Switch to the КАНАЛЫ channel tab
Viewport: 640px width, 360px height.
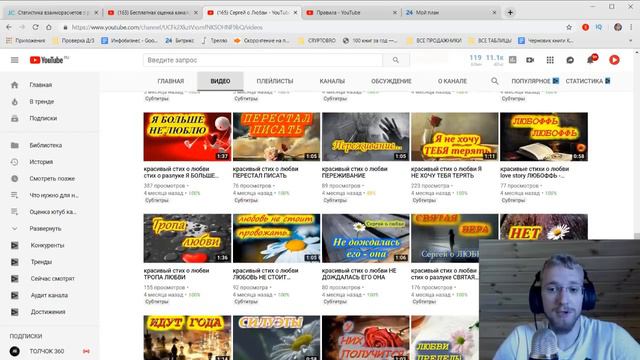tap(332, 81)
